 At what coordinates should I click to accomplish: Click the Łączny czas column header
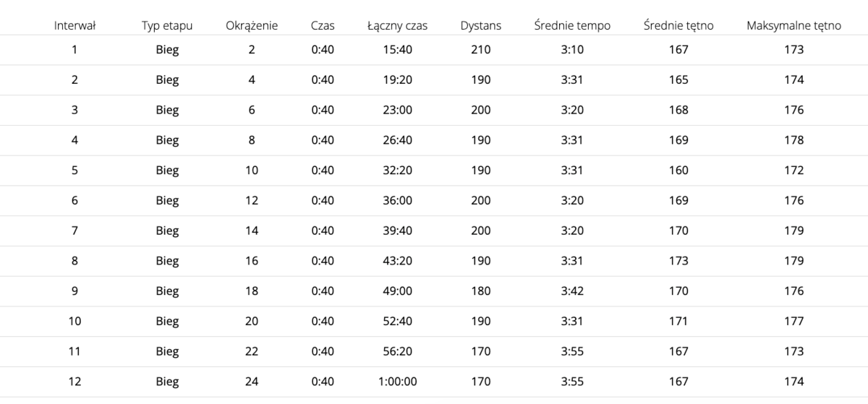(x=397, y=25)
